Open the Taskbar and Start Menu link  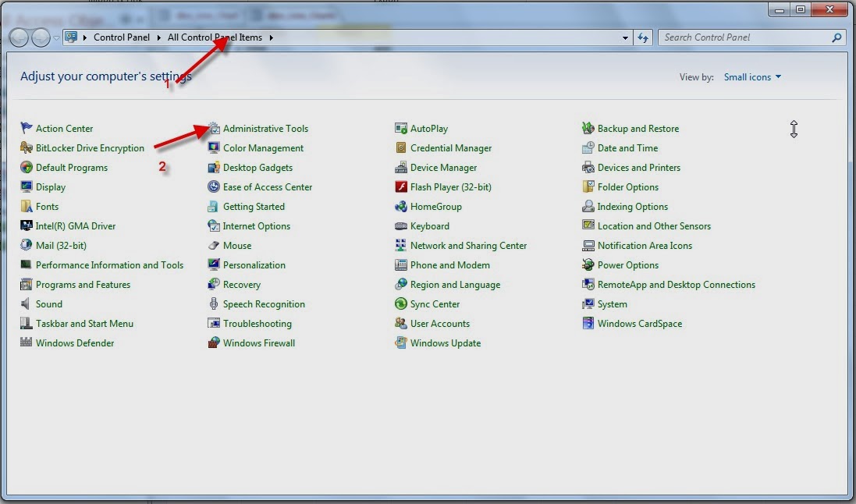(x=84, y=323)
